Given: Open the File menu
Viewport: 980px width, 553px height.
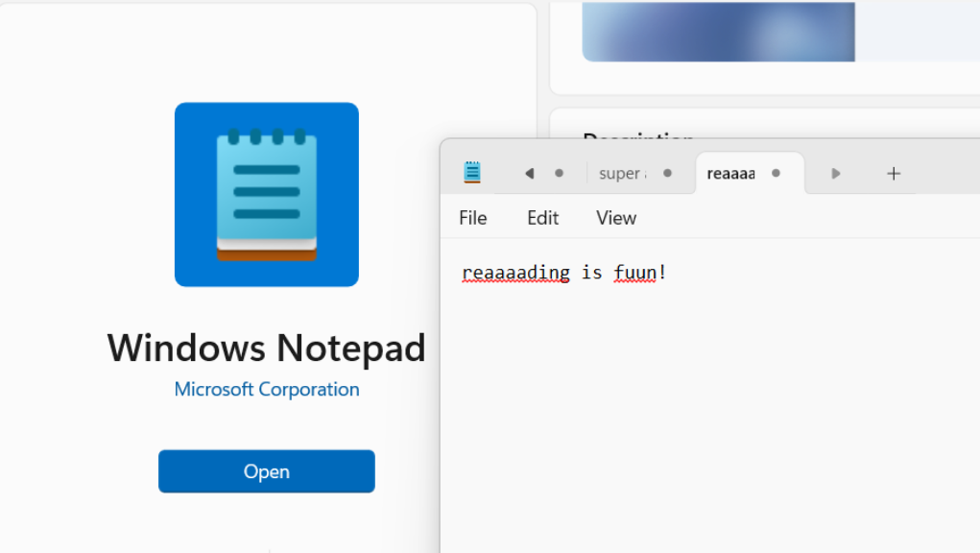Looking at the screenshot, I should click(472, 218).
